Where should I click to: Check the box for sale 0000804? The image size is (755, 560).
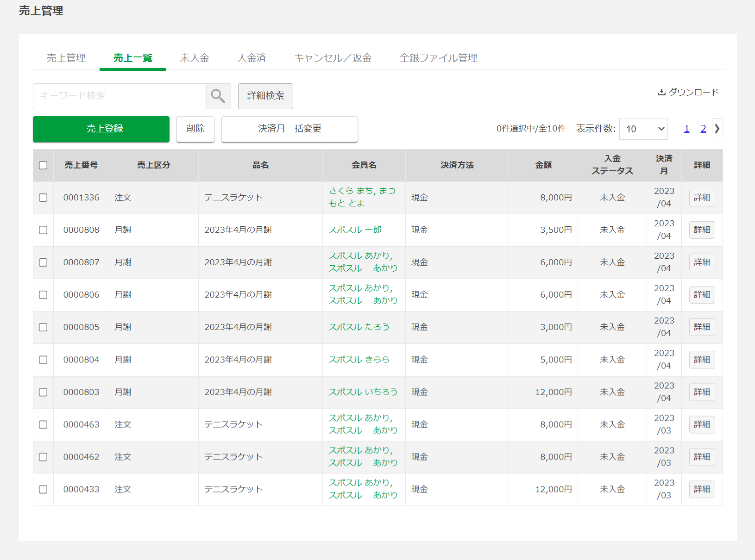[43, 360]
